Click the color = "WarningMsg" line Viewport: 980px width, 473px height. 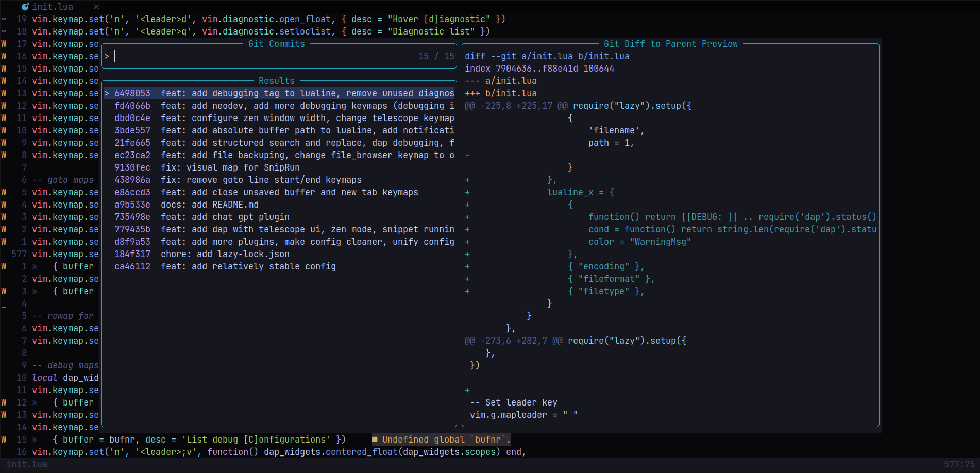640,242
